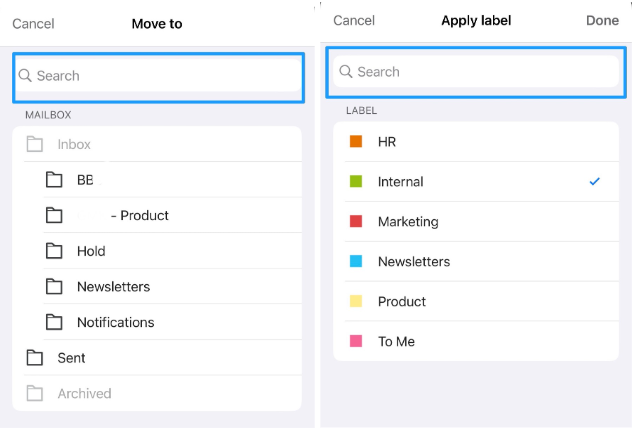The image size is (636, 430).
Task: Click the Newsletters folder icon in mailbox list
Action: [x=54, y=287]
